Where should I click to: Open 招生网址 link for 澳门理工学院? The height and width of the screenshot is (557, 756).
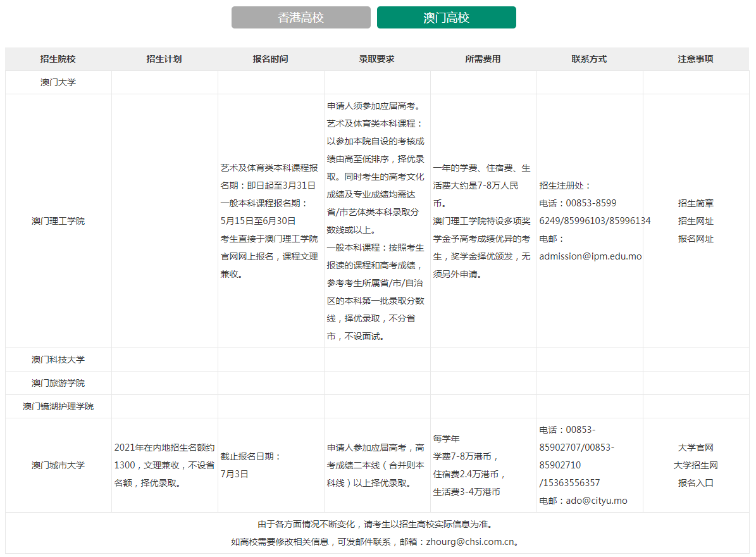(696, 222)
